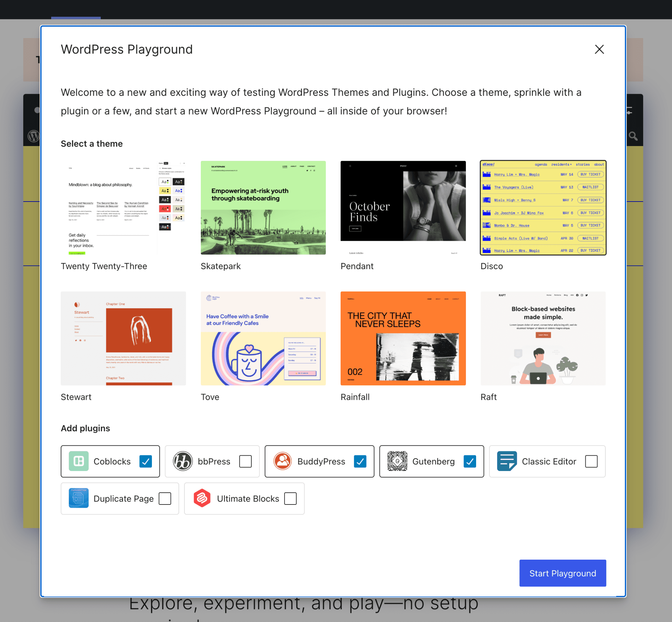672x622 pixels.
Task: Click the BuddyPress plugin icon
Action: tap(282, 461)
